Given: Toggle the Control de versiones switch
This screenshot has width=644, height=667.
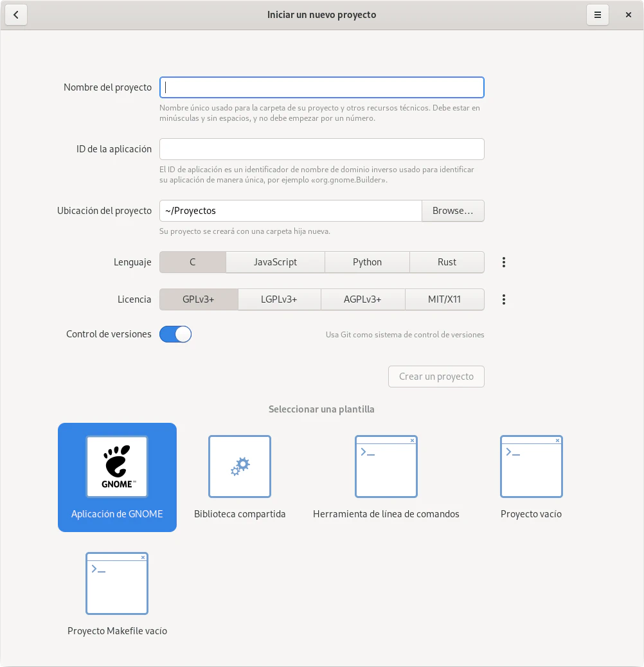Looking at the screenshot, I should coord(175,334).
